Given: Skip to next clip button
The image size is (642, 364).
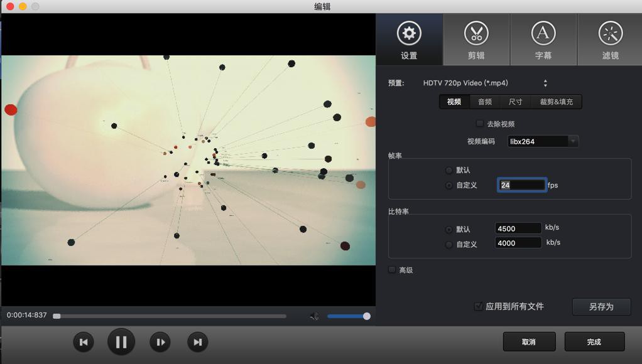Looking at the screenshot, I should 198,342.
